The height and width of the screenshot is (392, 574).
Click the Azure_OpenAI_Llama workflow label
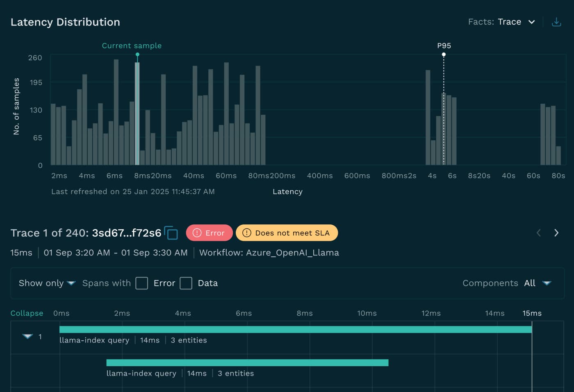292,253
